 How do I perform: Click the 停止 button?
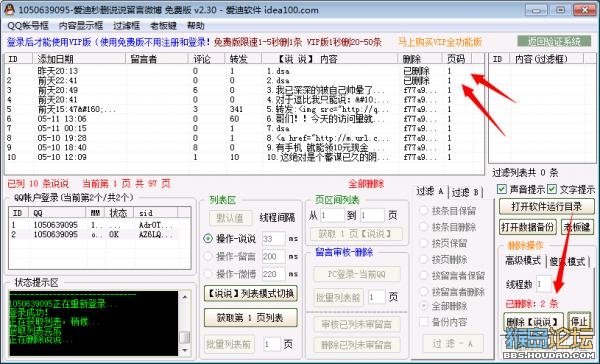click(x=579, y=321)
